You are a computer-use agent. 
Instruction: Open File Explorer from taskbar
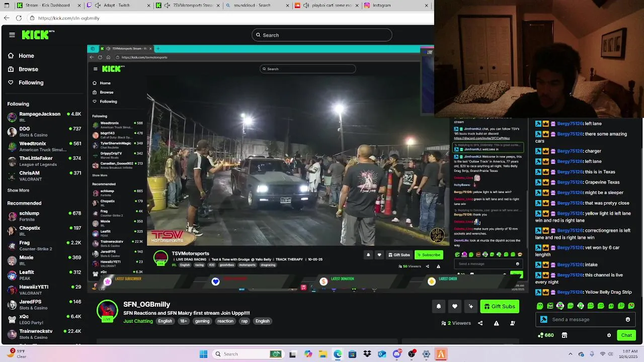323,354
